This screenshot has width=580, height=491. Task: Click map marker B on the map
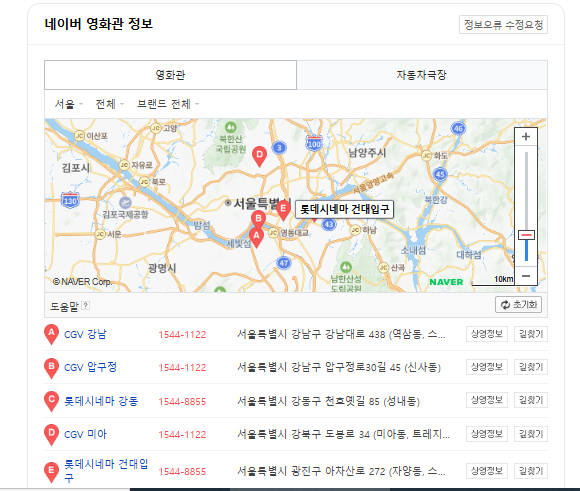point(259,219)
